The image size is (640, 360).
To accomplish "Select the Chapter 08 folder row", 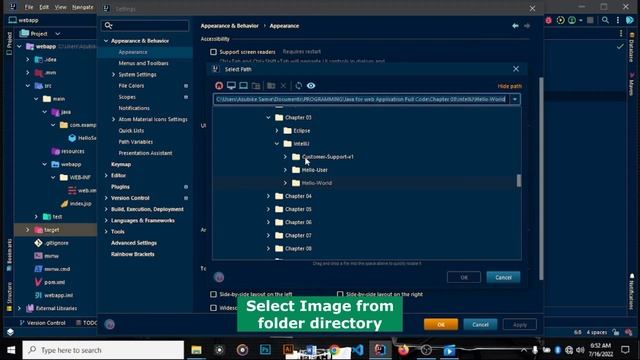I will (x=367, y=248).
